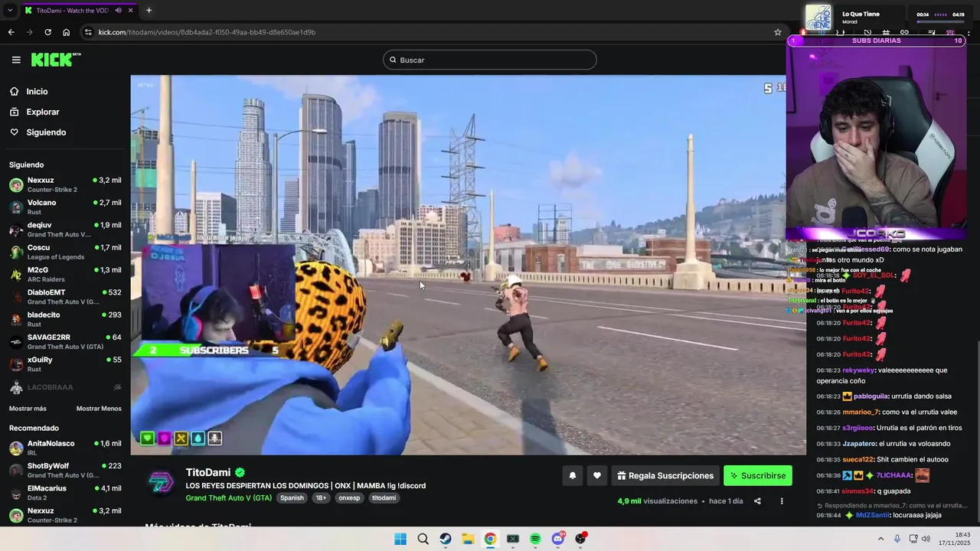Open Explorar in sidebar

(42, 112)
